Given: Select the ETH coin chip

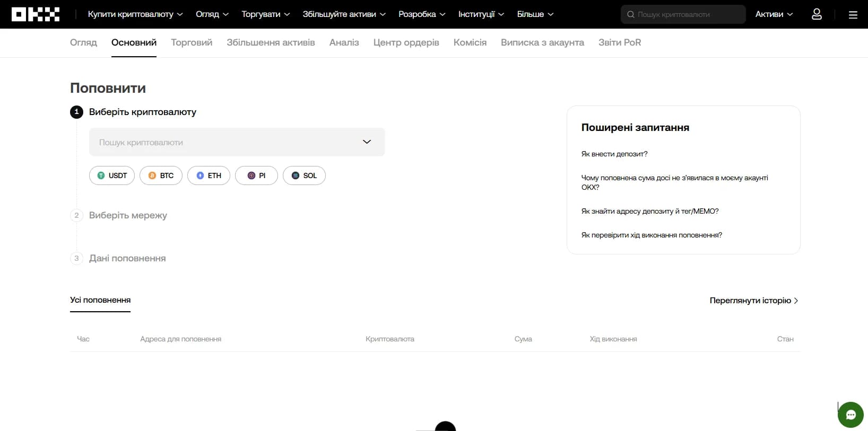Looking at the screenshot, I should 209,175.
